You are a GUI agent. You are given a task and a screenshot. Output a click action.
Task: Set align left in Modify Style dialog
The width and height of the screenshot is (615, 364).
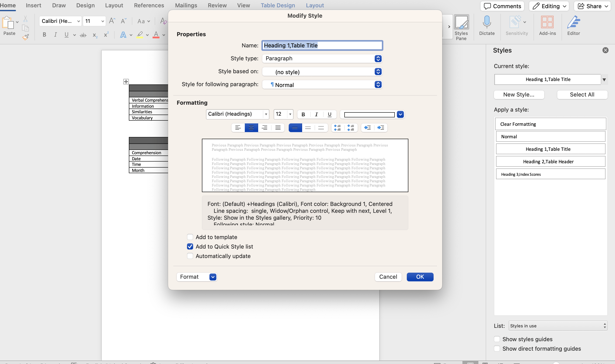click(238, 128)
